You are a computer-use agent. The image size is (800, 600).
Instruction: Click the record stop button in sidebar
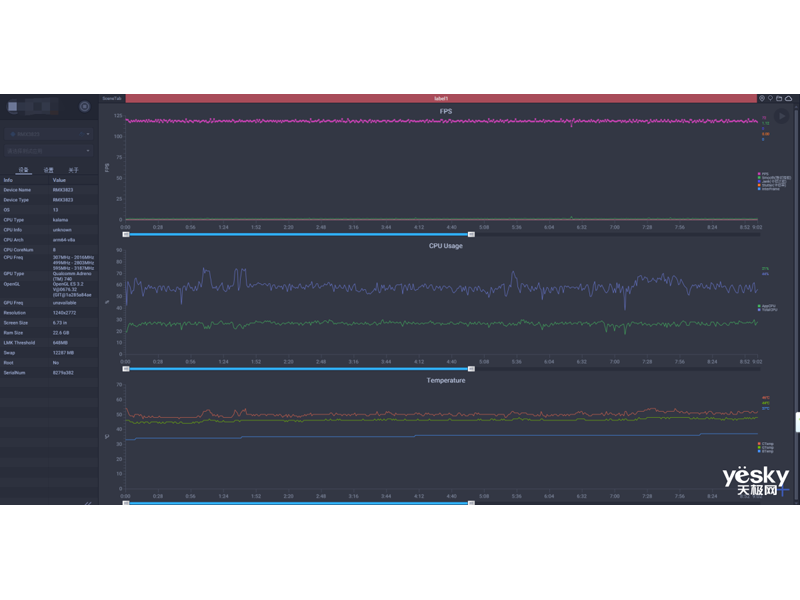(x=85, y=106)
